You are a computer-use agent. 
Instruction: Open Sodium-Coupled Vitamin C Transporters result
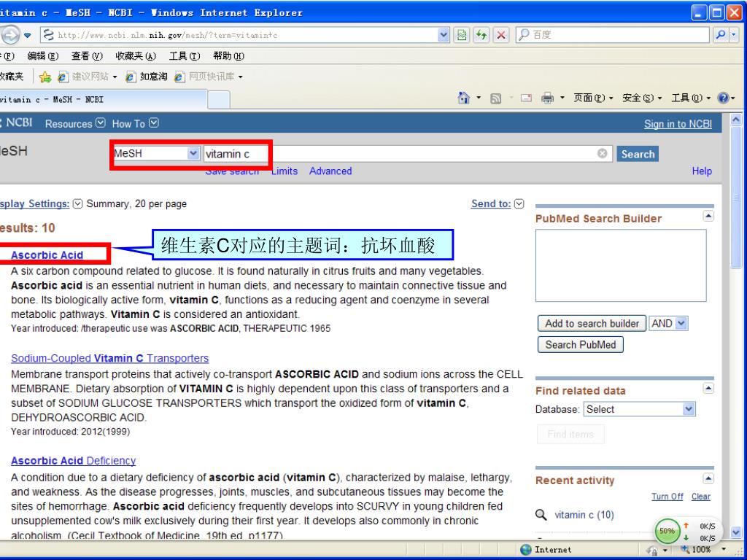[109, 358]
